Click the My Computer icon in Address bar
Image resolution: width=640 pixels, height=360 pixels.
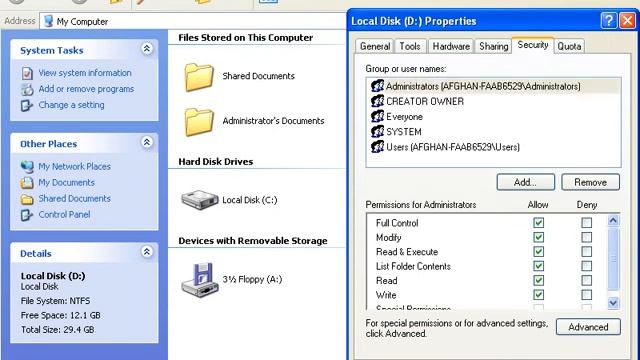49,21
